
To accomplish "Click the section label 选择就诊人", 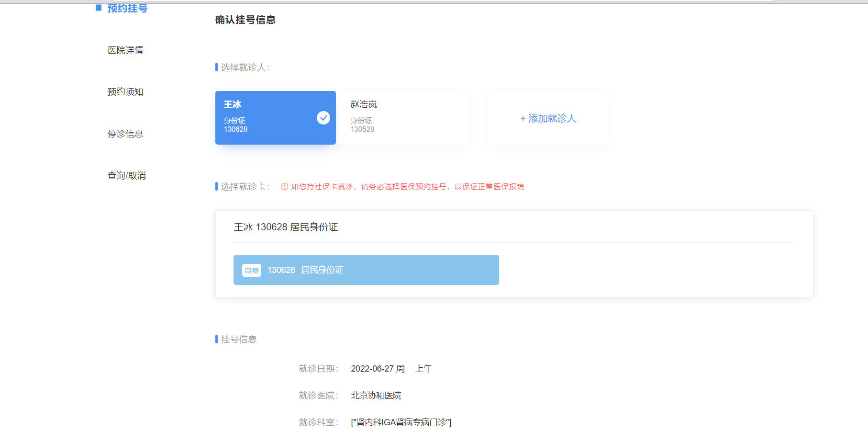I will click(245, 68).
